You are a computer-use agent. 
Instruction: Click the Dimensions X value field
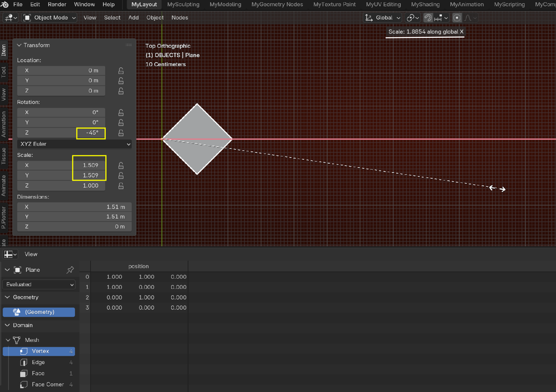74,207
